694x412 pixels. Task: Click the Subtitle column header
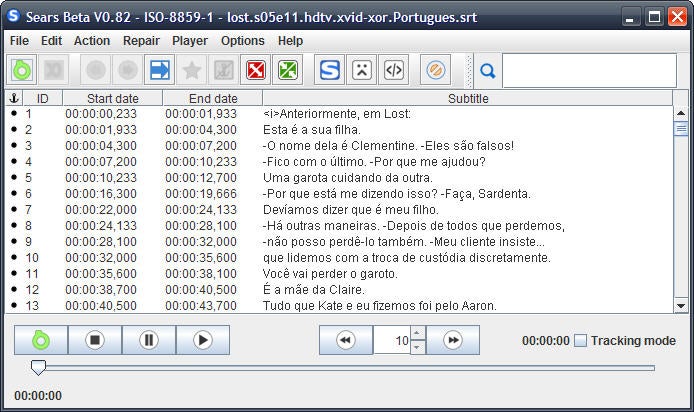coord(468,98)
